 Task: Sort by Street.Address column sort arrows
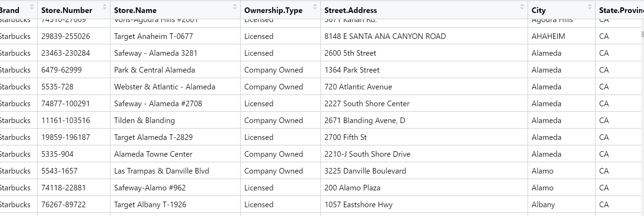522,7
